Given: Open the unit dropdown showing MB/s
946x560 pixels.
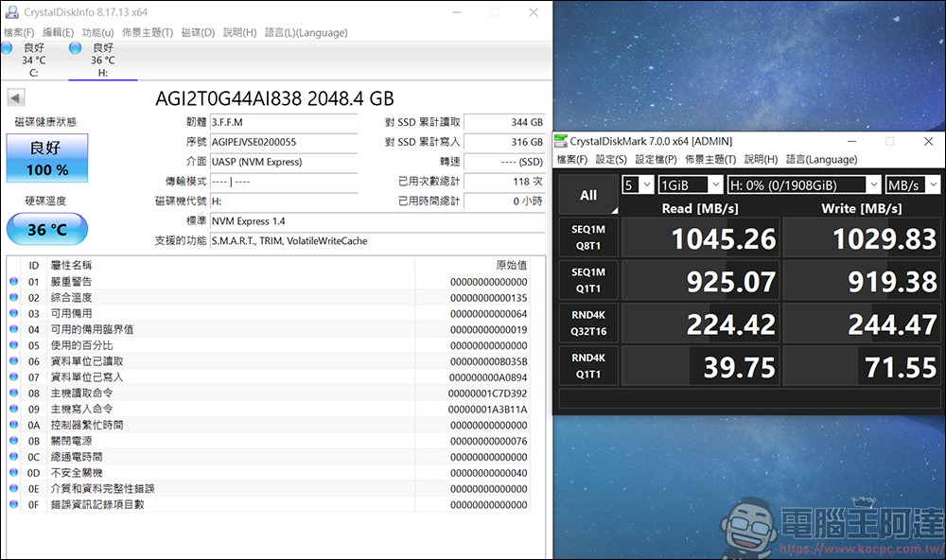Looking at the screenshot, I should pyautogui.click(x=912, y=184).
